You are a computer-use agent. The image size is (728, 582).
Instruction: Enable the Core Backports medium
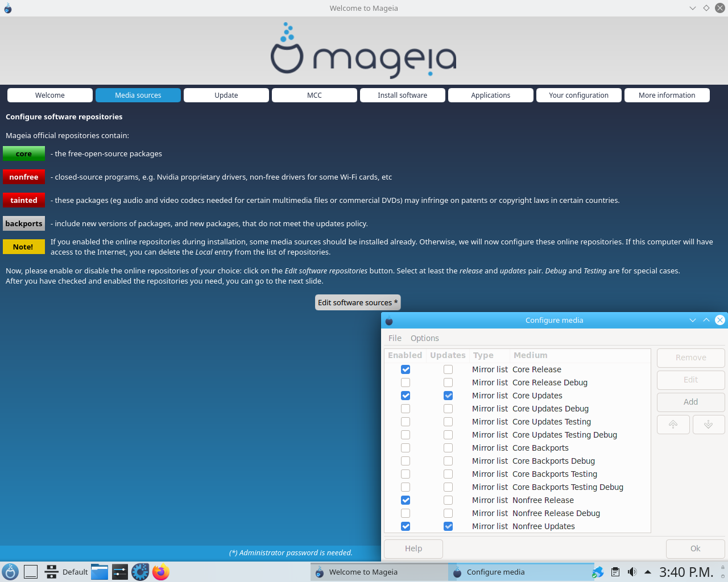(406, 448)
